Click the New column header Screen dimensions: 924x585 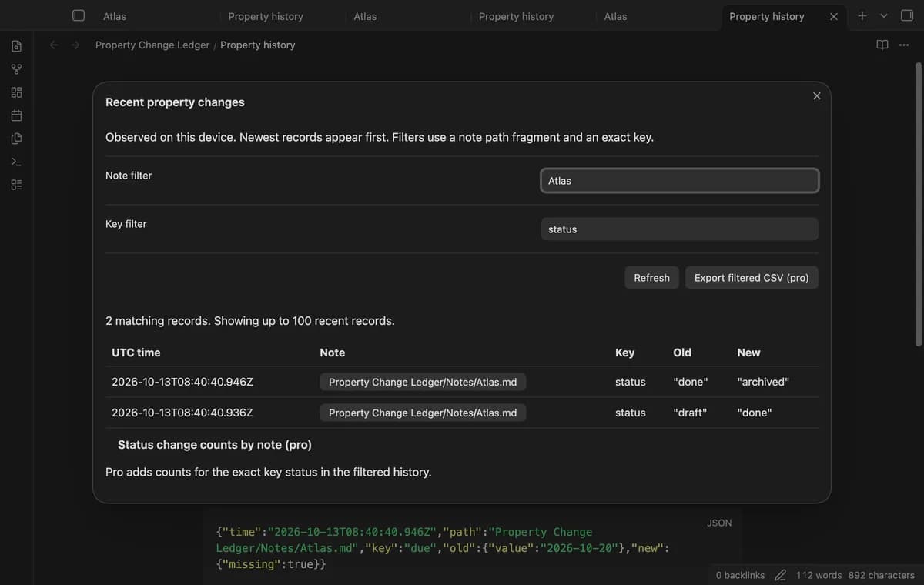(x=748, y=353)
